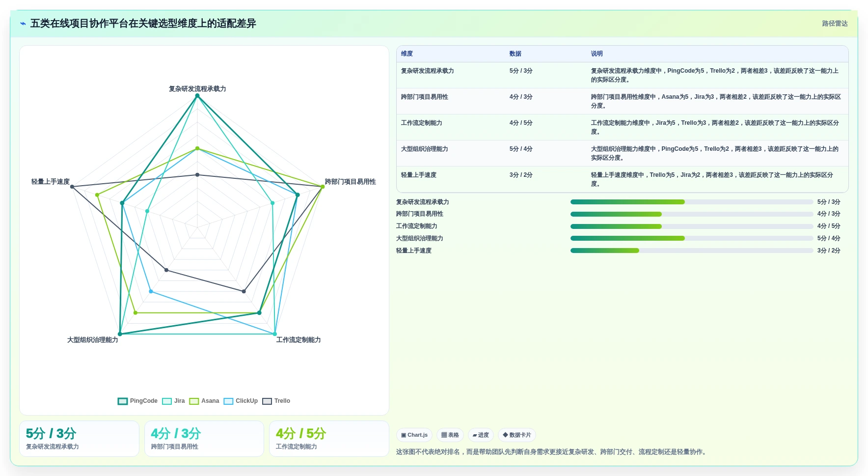Screen dimensions: 868x476
Task: Click radar axis label 跨部门项目易用性
Action: pos(351,182)
